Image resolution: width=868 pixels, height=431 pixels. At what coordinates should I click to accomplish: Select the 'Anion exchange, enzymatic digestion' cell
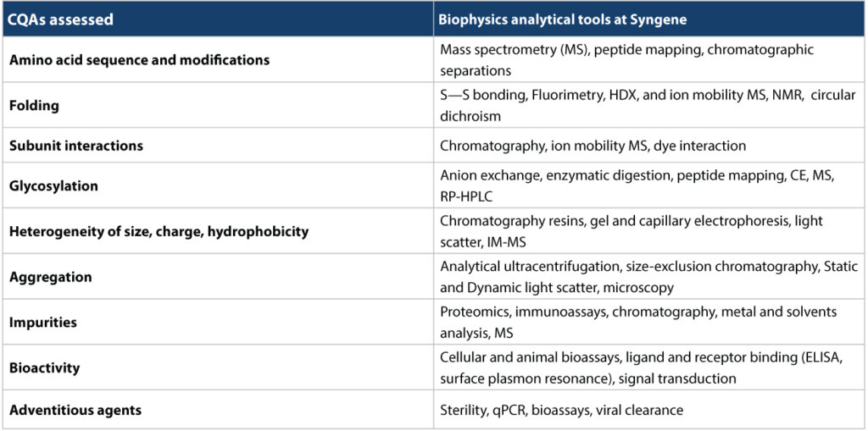pyautogui.click(x=648, y=185)
